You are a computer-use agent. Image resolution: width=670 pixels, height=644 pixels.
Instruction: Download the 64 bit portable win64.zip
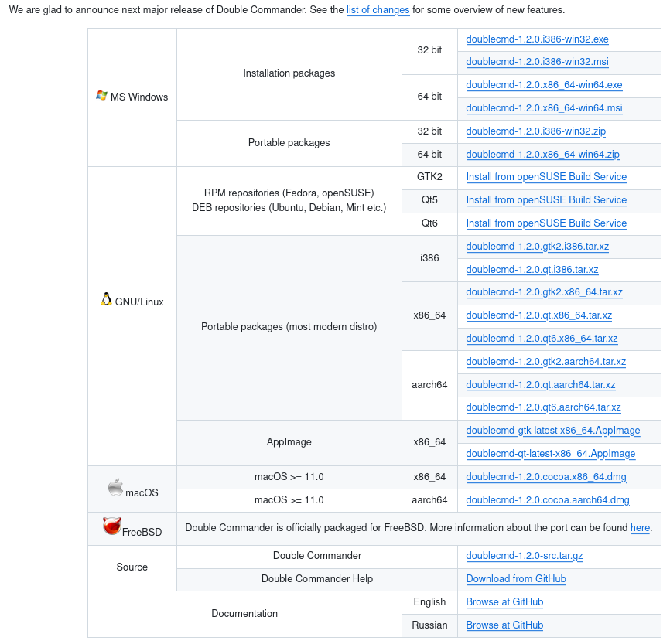coord(542,155)
